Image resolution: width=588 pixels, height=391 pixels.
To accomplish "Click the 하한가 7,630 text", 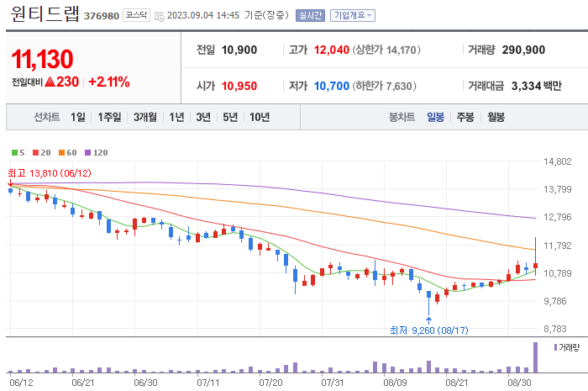I will [x=384, y=86].
